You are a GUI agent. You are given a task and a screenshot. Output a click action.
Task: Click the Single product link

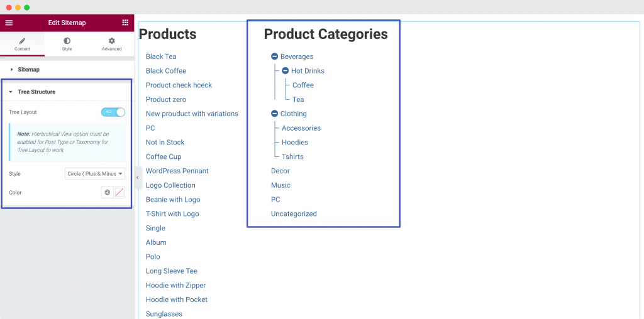tap(155, 229)
